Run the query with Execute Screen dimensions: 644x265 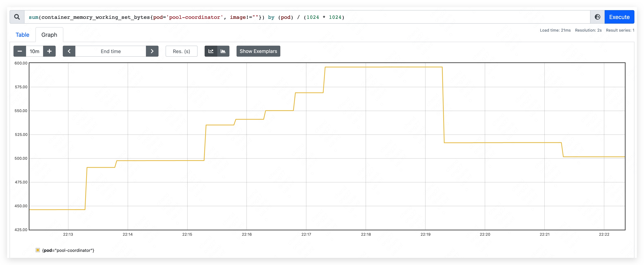click(619, 17)
